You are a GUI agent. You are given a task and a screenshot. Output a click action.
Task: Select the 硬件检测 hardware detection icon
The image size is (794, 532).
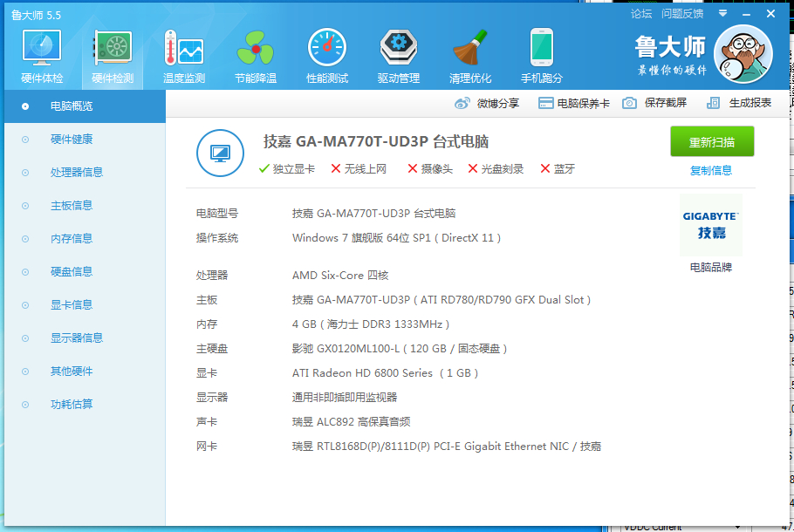tap(113, 56)
